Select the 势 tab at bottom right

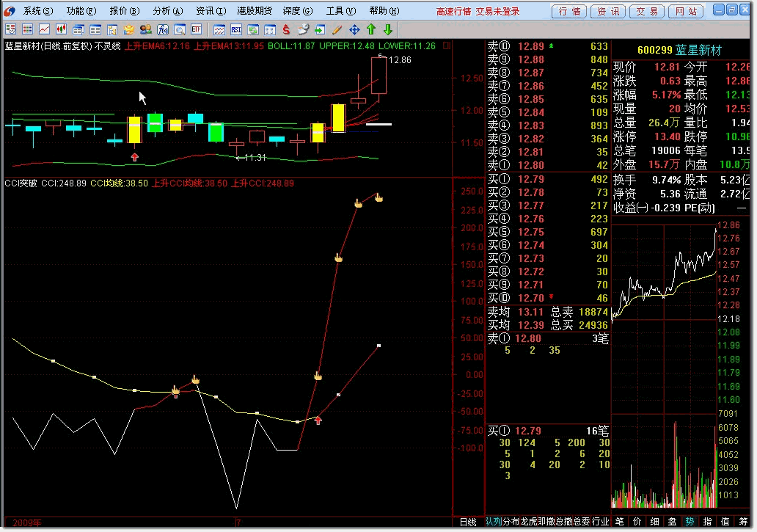[x=690, y=522]
